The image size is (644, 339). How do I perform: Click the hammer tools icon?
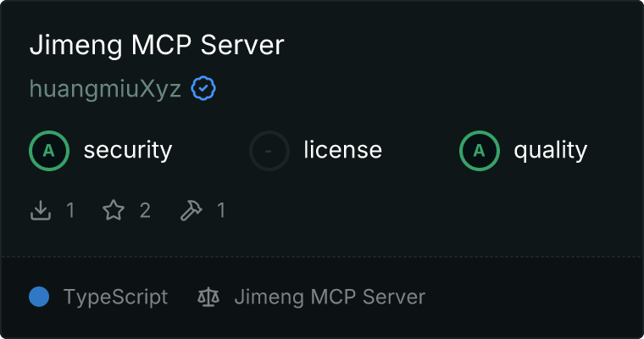pos(191,210)
